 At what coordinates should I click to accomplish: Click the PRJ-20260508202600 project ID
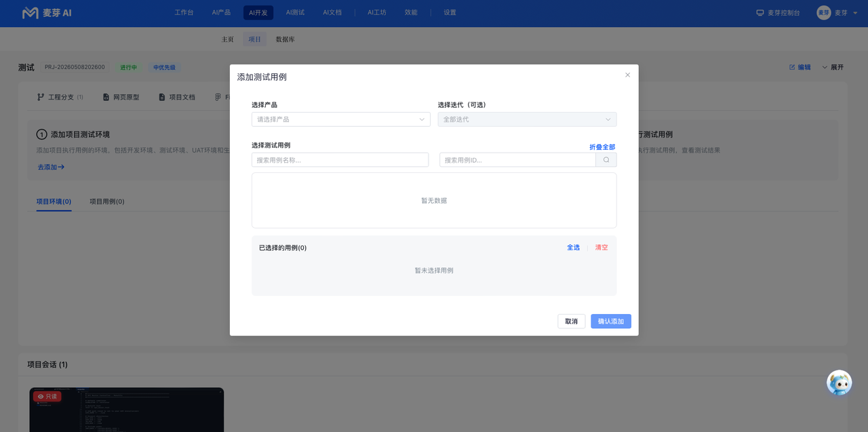click(x=75, y=67)
